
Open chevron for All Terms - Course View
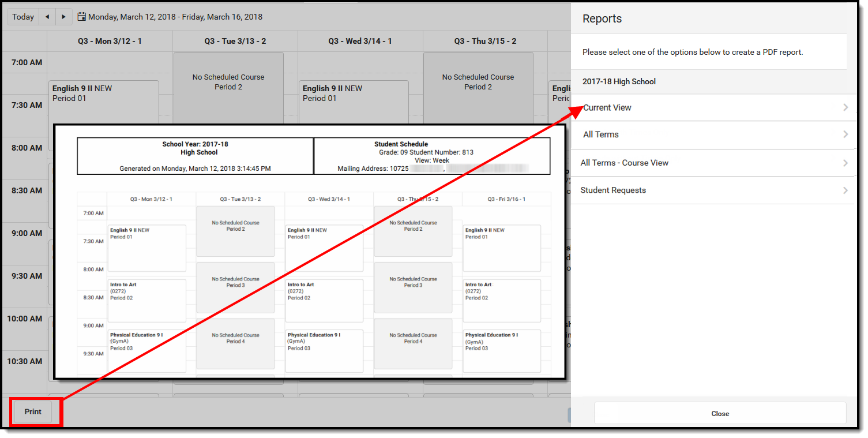pyautogui.click(x=846, y=163)
